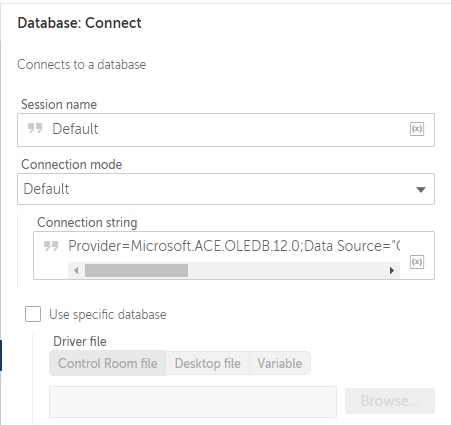Click the empty scrollbar track area
The height and width of the screenshot is (425, 451).
point(286,270)
